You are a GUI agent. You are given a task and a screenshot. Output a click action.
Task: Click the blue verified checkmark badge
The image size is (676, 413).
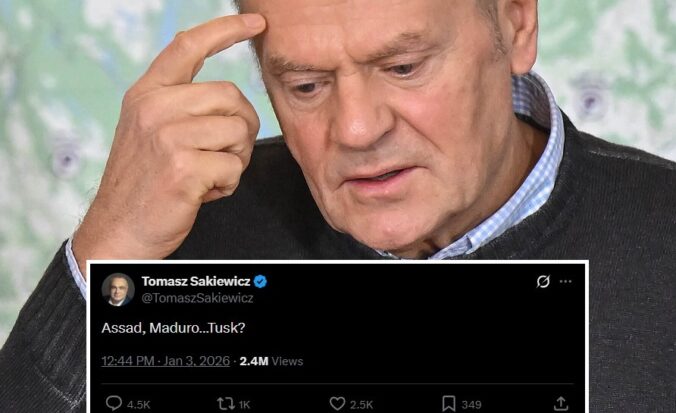pyautogui.click(x=260, y=282)
